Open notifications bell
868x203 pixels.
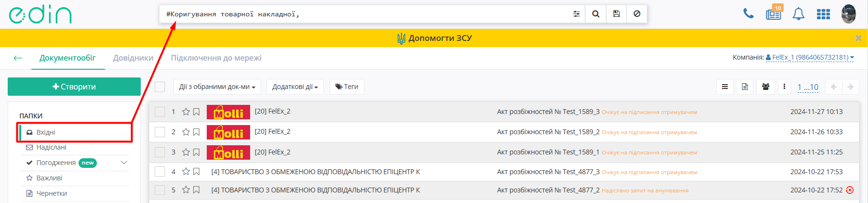pyautogui.click(x=799, y=14)
